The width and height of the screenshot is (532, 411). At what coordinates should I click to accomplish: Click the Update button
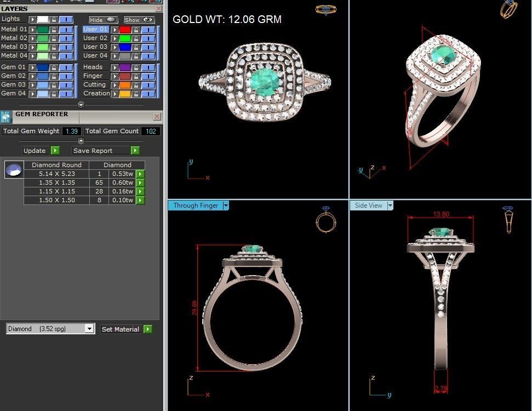[x=36, y=150]
